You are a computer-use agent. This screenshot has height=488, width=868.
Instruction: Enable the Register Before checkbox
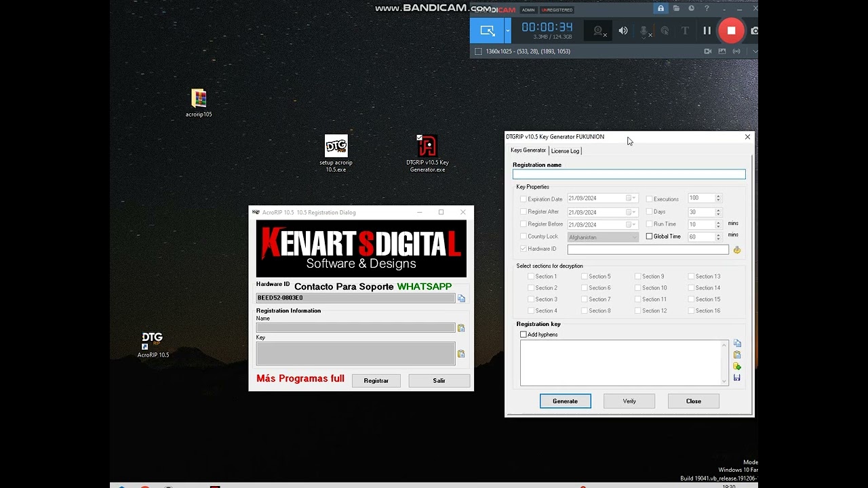click(523, 224)
